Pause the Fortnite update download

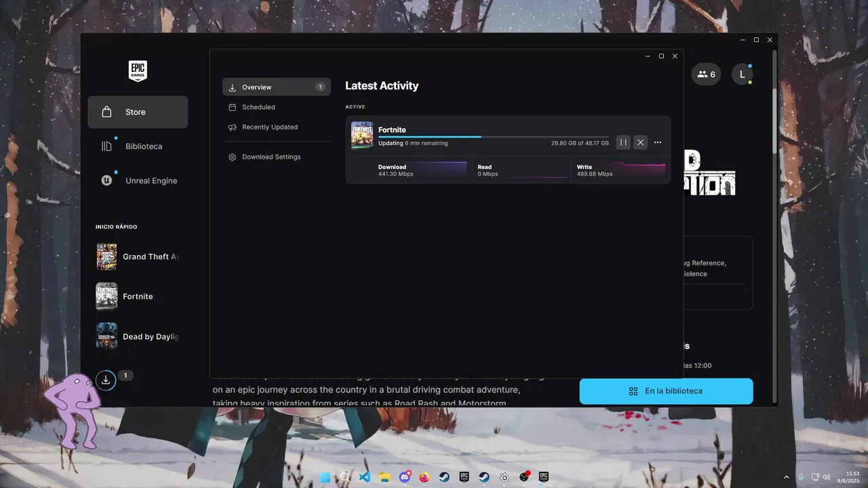coord(623,142)
